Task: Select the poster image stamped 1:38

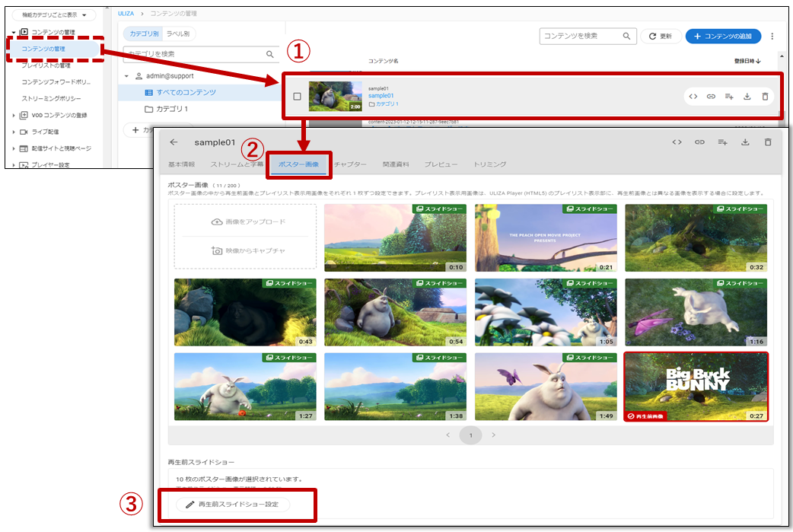Action: click(x=396, y=387)
